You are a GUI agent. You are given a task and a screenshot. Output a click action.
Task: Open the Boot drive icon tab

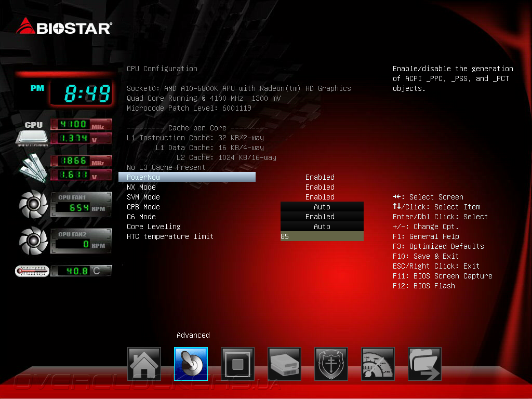[x=284, y=364]
